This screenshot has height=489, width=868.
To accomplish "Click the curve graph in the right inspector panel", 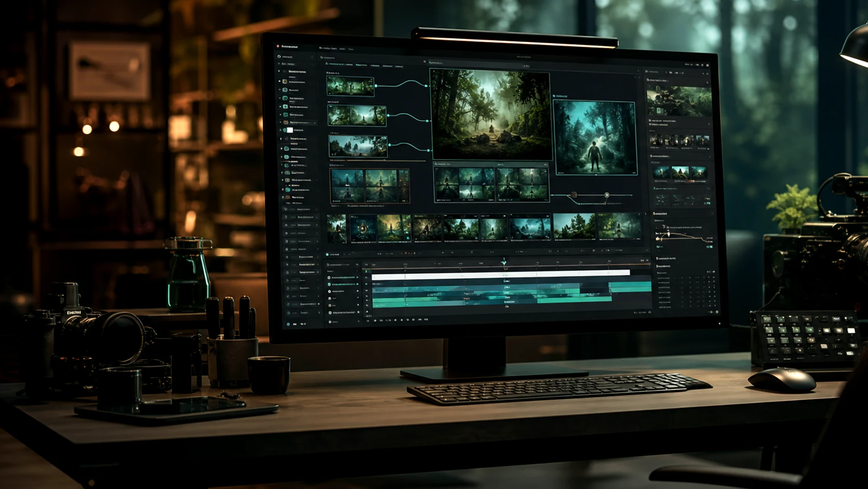I will (684, 237).
